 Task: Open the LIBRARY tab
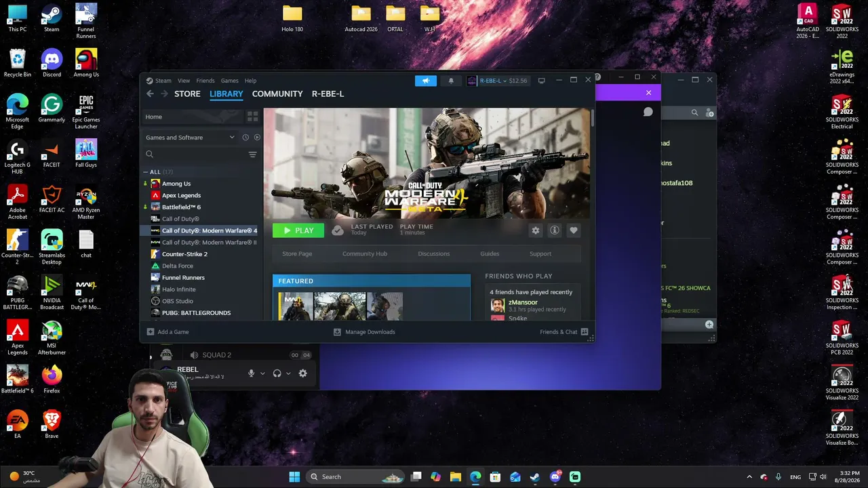tap(226, 94)
